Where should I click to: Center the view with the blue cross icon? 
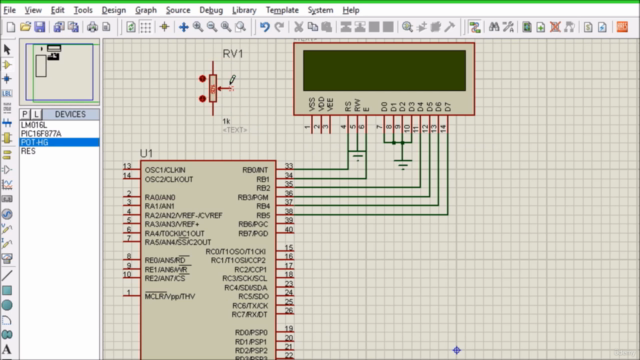[184, 27]
